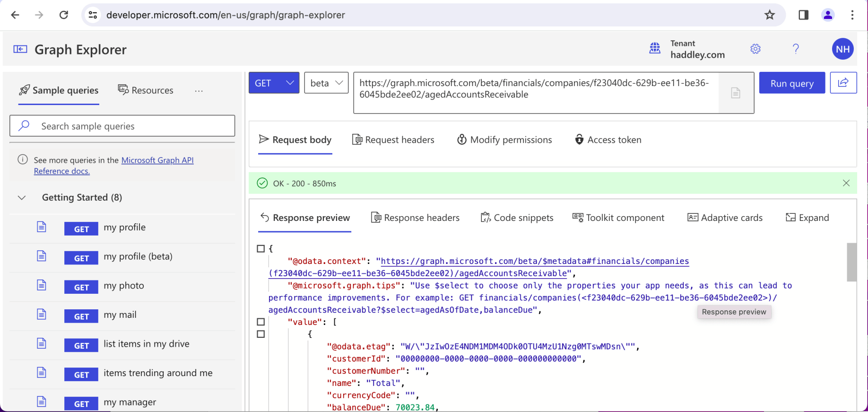Image resolution: width=868 pixels, height=412 pixels.
Task: Switch to the Request headers tab
Action: click(x=393, y=140)
